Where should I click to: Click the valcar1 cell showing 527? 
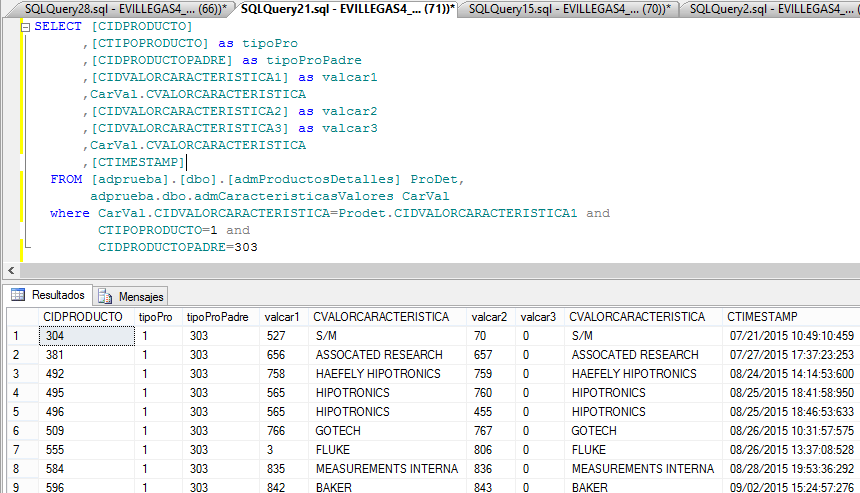284,336
